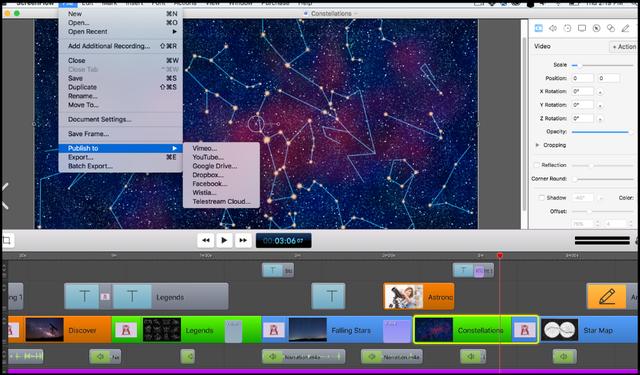The height and width of the screenshot is (375, 640).
Task: Choose Rename... from the File menu
Action: [121, 96]
